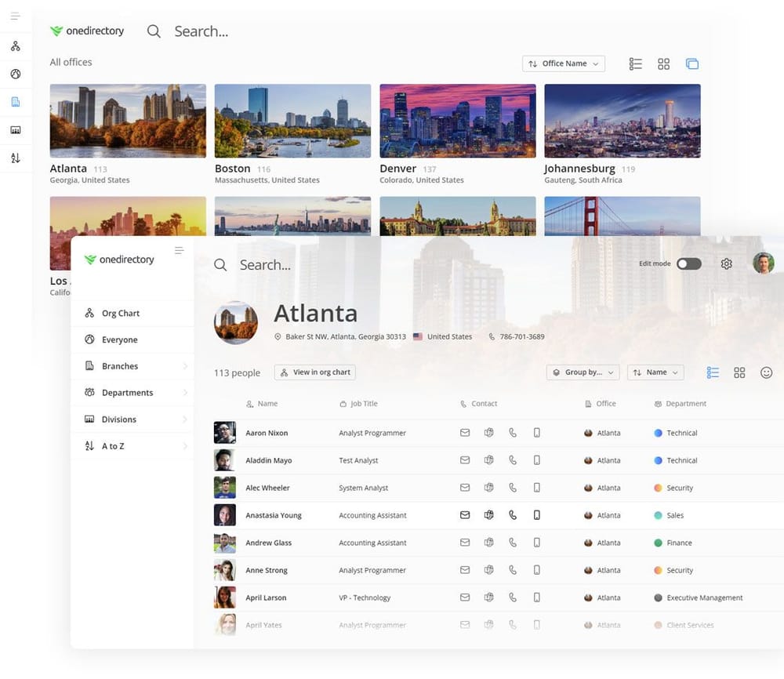Open the email icon on Aaron Nixon's row
Screen dimensions: 784x679
(464, 432)
